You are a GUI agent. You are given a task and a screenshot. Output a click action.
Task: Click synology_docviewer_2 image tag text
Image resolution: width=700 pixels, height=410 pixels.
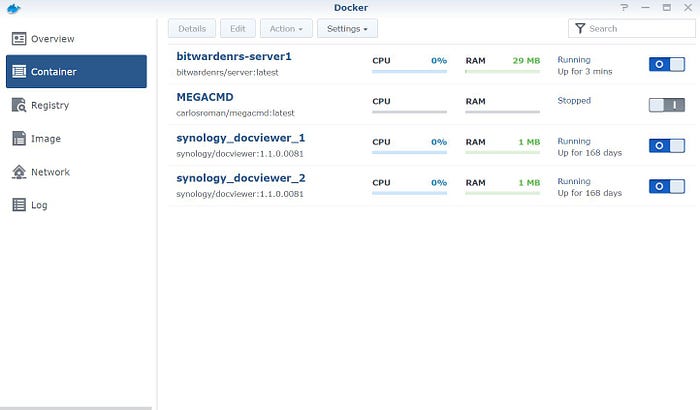(x=240, y=194)
